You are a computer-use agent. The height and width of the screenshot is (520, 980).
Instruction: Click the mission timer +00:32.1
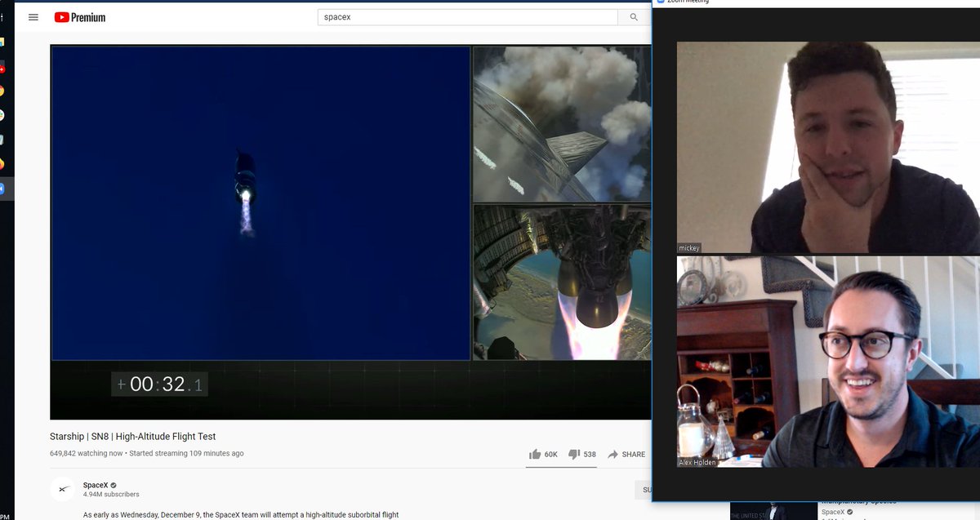pos(160,384)
